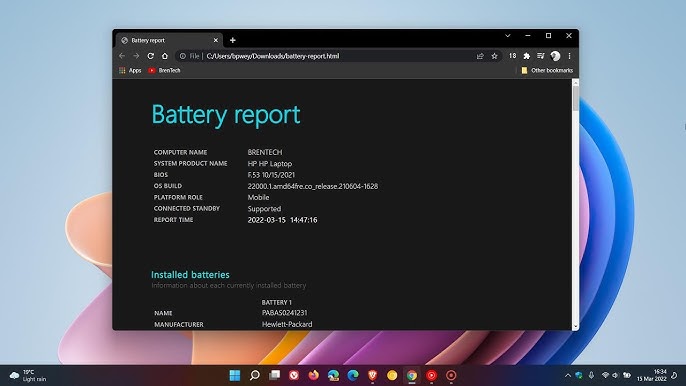
Task: Open the Windows Start menu
Action: [x=235, y=375]
